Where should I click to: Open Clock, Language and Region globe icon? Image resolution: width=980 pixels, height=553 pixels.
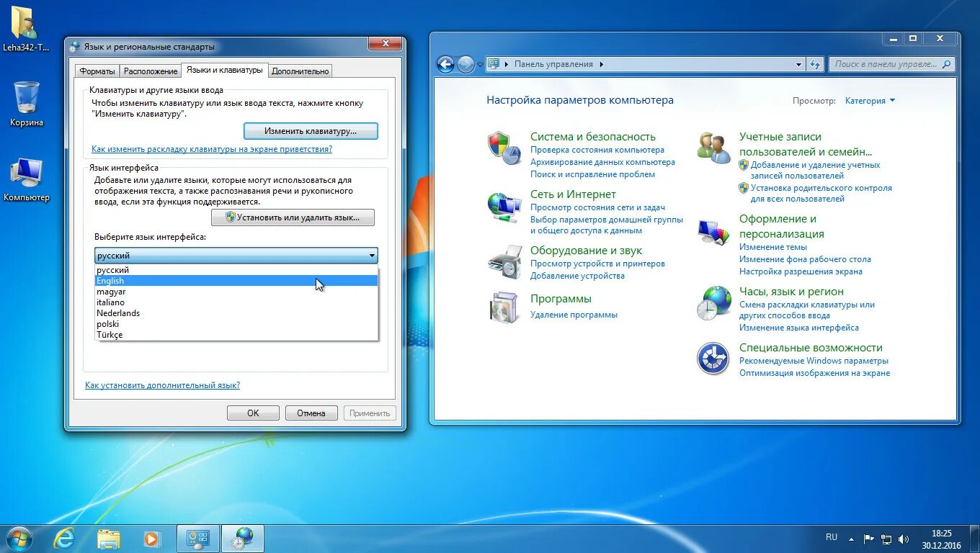pyautogui.click(x=713, y=303)
